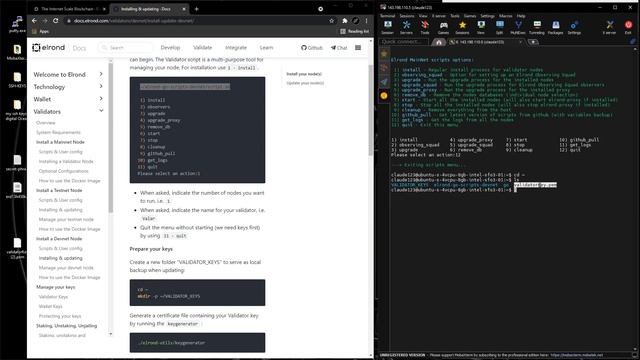
Task: Open the Macros menu in MobaXterm
Action: click(505, 16)
